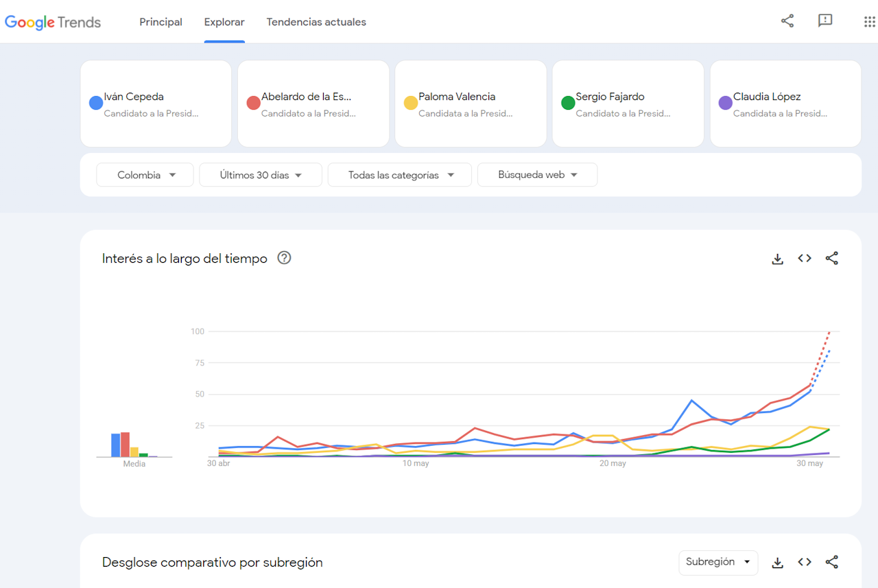Image resolution: width=878 pixels, height=588 pixels.
Task: Edit the Sergio Fajardo search term
Action: click(x=628, y=104)
